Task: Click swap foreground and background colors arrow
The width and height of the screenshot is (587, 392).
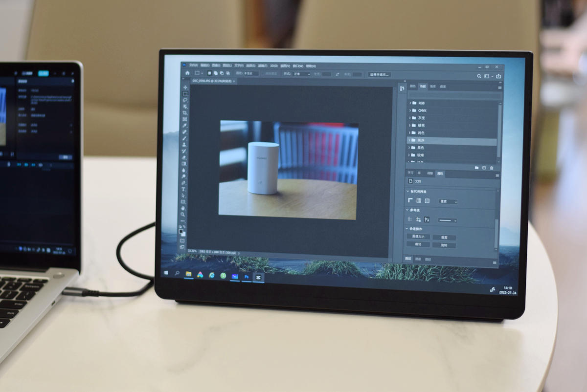Action: click(184, 226)
